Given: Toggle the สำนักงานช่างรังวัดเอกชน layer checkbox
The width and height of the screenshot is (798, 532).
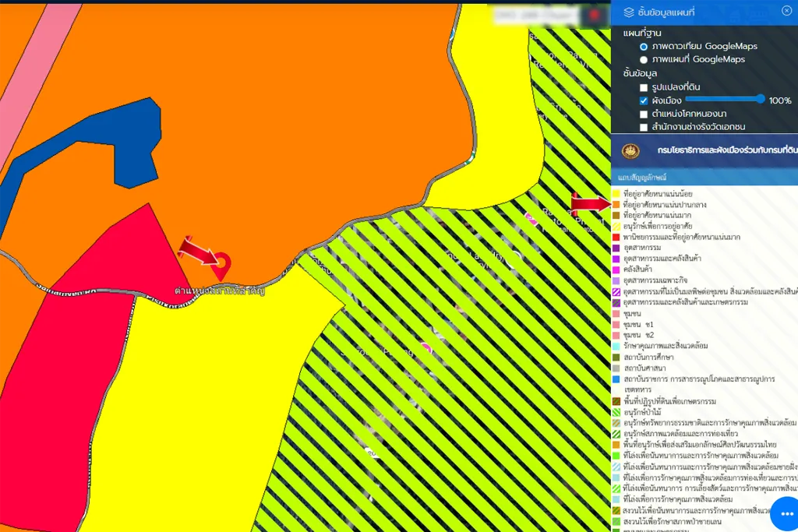Looking at the screenshot, I should 644,127.
